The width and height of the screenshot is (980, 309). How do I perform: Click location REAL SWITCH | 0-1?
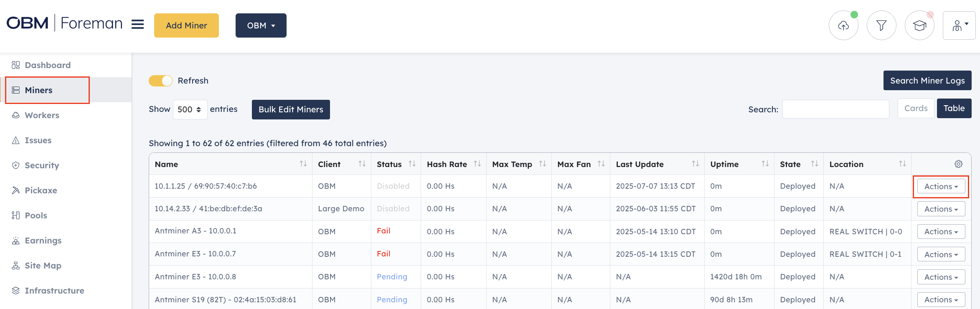(x=865, y=254)
